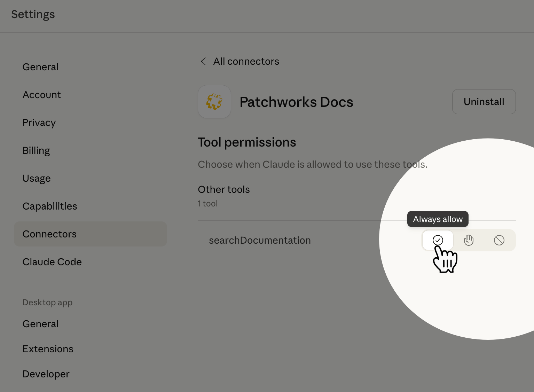This screenshot has height=392, width=534.
Task: Open Account settings in sidebar
Action: (x=42, y=95)
